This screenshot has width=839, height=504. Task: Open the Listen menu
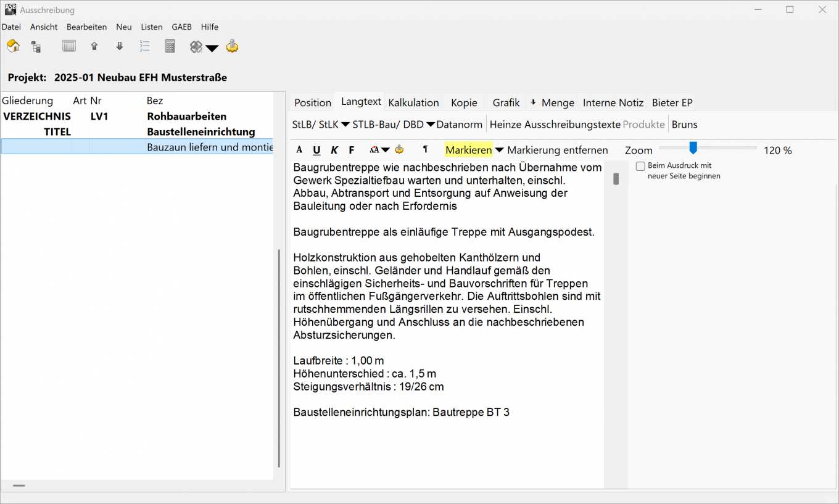[x=152, y=27]
